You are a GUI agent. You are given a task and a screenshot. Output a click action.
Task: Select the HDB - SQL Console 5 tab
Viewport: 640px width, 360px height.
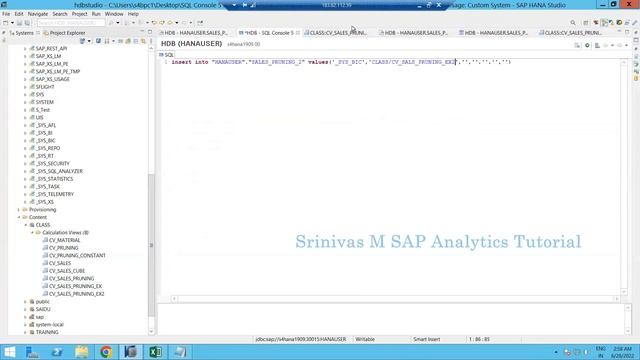coord(269,33)
